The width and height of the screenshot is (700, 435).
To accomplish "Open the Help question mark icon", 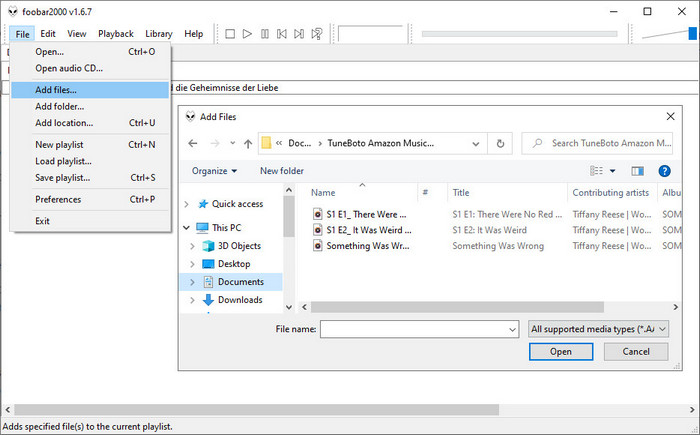I will 664,171.
